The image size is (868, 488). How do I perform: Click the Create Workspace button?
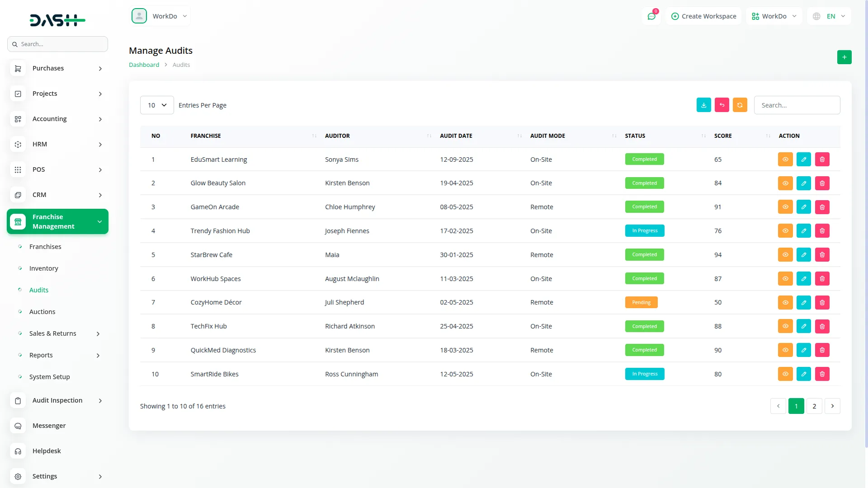703,16
